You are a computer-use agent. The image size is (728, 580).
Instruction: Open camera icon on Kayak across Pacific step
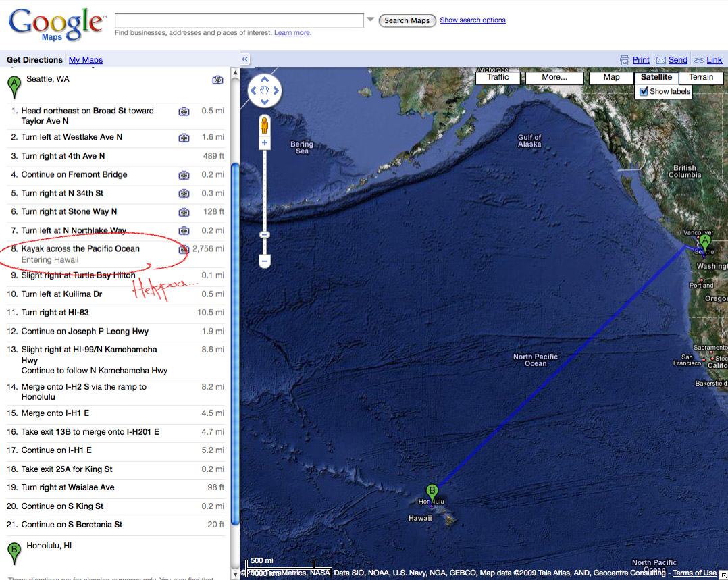point(184,249)
